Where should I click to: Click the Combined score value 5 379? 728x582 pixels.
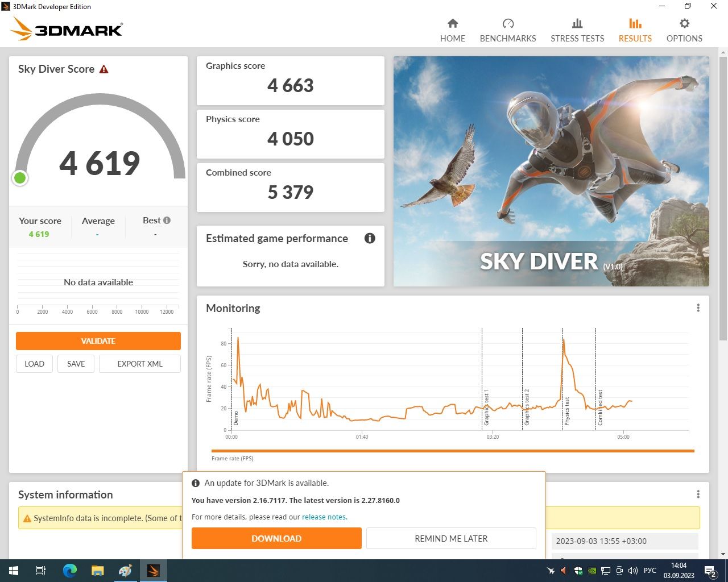click(x=291, y=193)
